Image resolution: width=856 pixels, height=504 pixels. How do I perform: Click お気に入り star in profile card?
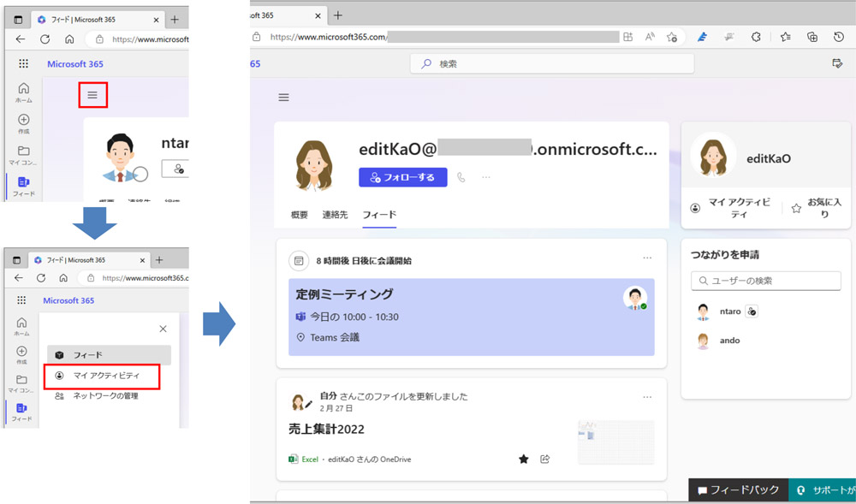tap(817, 208)
